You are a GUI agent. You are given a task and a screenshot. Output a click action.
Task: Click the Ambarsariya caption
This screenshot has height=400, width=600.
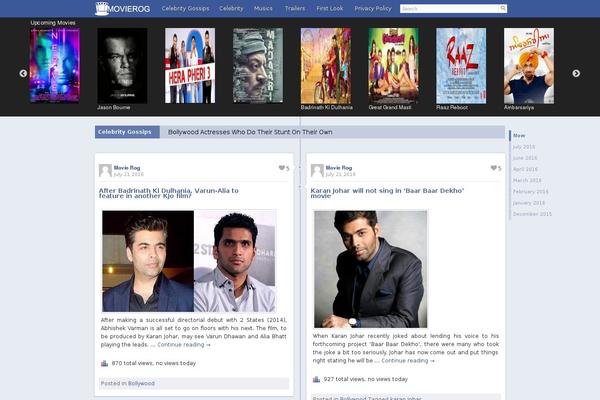click(x=519, y=108)
